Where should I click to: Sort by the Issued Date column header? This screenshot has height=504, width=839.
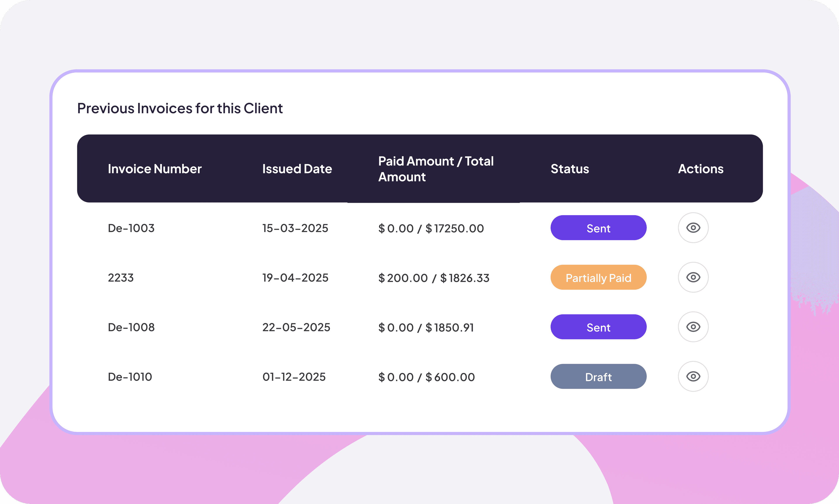[x=297, y=169]
